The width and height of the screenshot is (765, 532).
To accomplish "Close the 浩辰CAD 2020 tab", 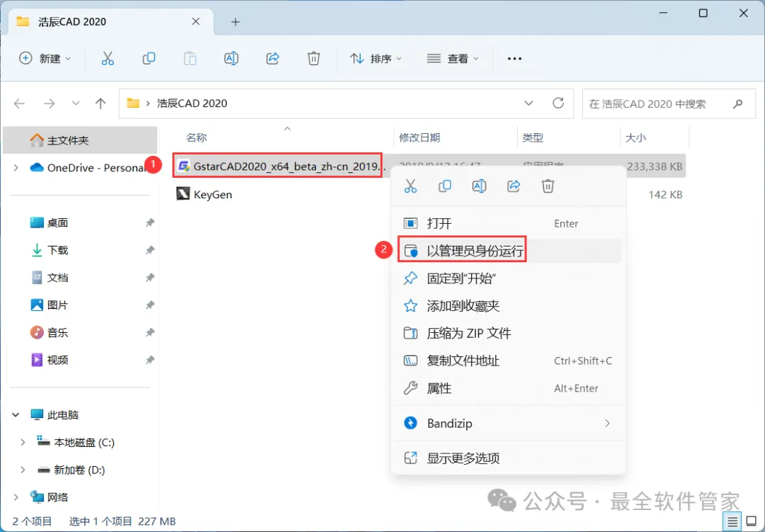I will [195, 21].
